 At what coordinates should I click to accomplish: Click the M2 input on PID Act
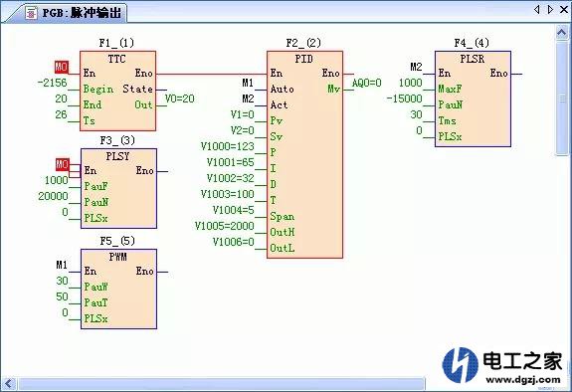(248, 98)
